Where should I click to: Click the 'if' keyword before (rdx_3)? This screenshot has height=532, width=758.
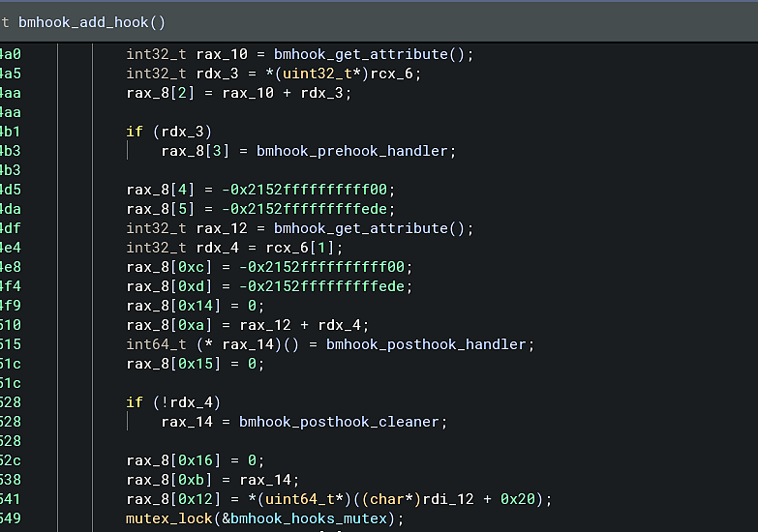point(134,132)
